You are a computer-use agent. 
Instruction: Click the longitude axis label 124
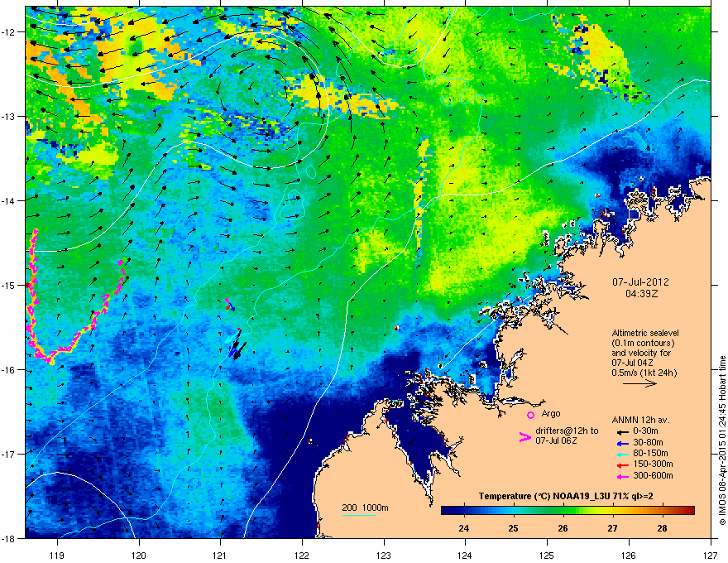466,555
